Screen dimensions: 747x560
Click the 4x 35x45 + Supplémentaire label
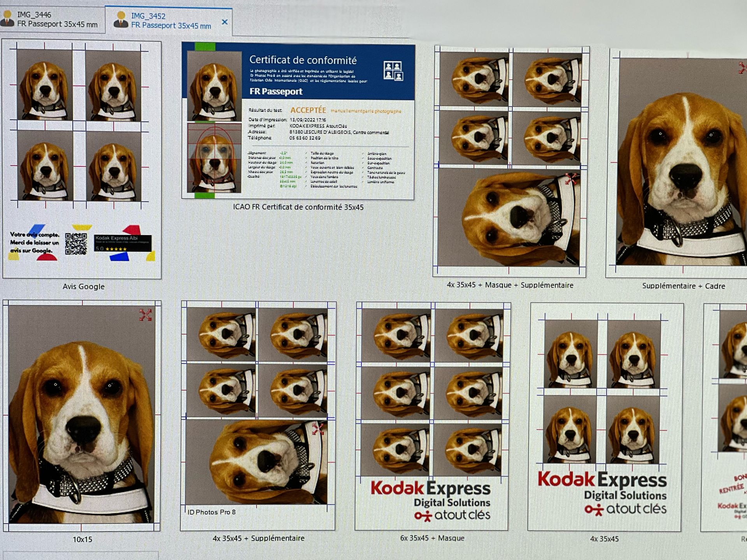coord(258,538)
